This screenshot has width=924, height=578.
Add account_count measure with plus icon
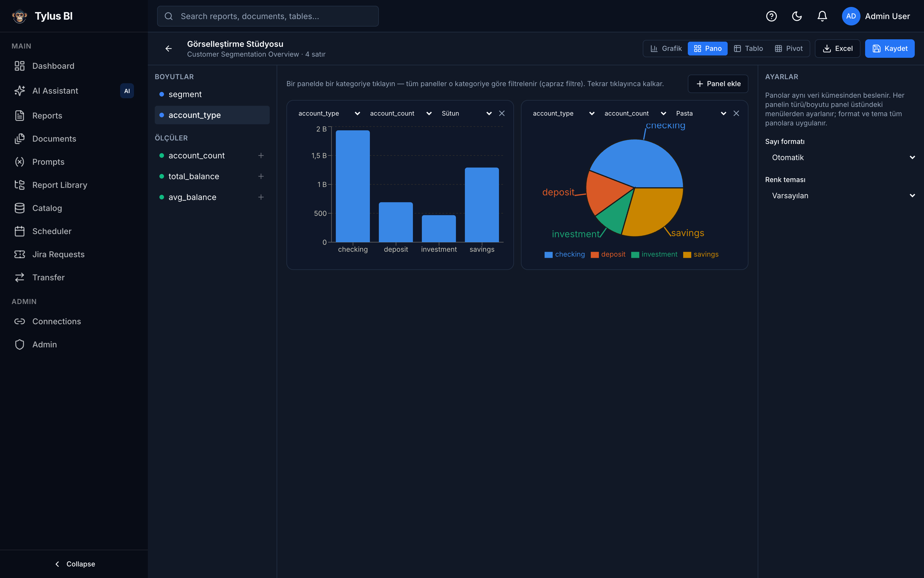pyautogui.click(x=261, y=155)
